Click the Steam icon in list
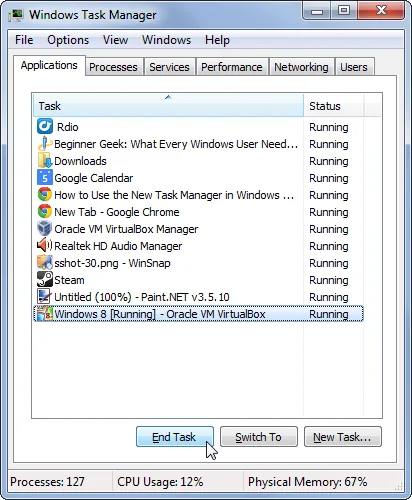 click(45, 280)
